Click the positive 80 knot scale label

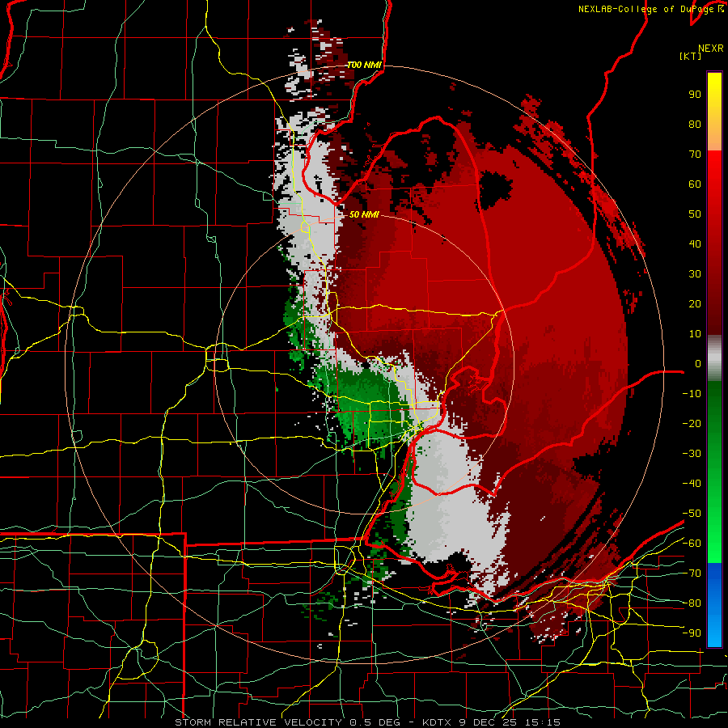(695, 124)
